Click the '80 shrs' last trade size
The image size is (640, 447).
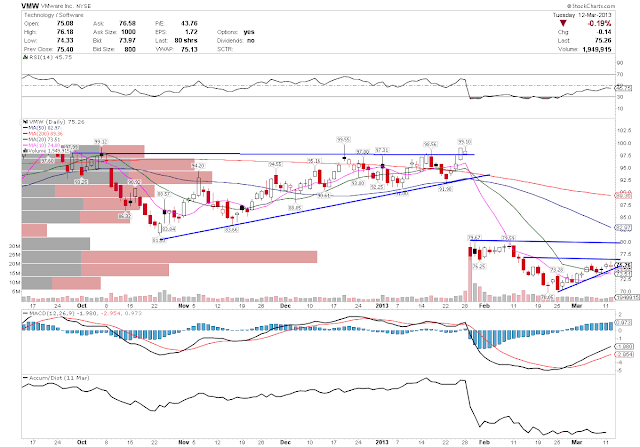[186, 40]
